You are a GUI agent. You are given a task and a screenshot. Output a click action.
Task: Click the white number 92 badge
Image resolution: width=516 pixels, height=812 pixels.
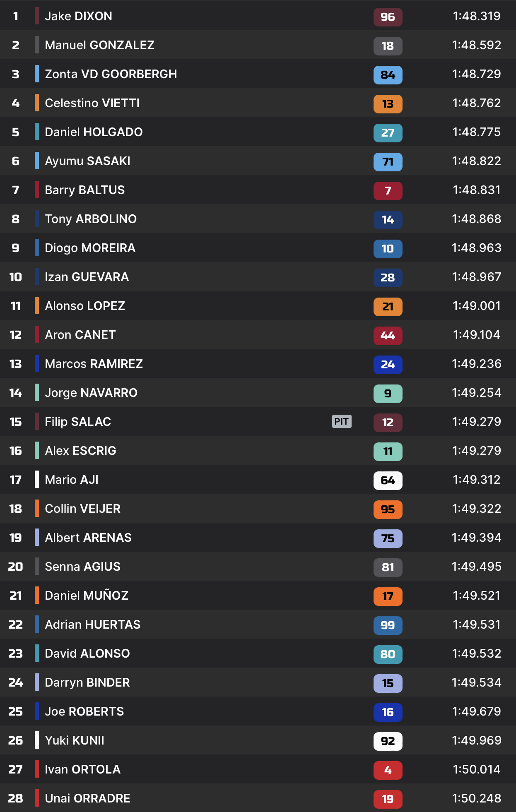388,741
